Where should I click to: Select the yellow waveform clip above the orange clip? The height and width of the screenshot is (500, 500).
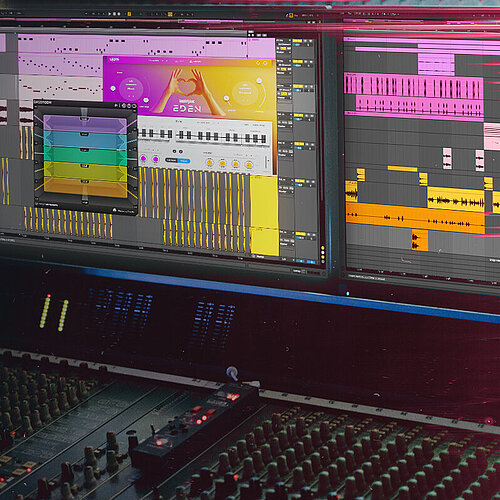pos(456,199)
